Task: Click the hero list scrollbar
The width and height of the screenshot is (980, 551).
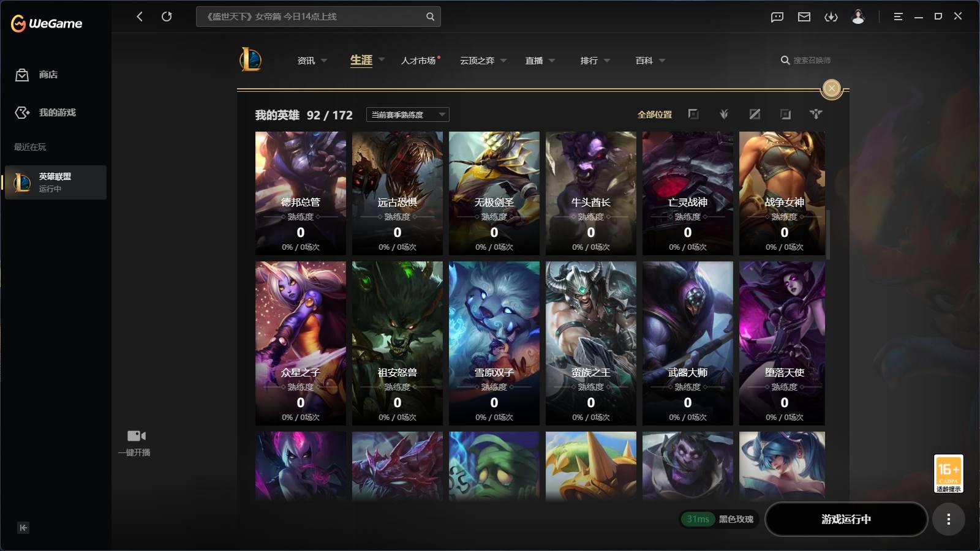Action: pyautogui.click(x=828, y=234)
